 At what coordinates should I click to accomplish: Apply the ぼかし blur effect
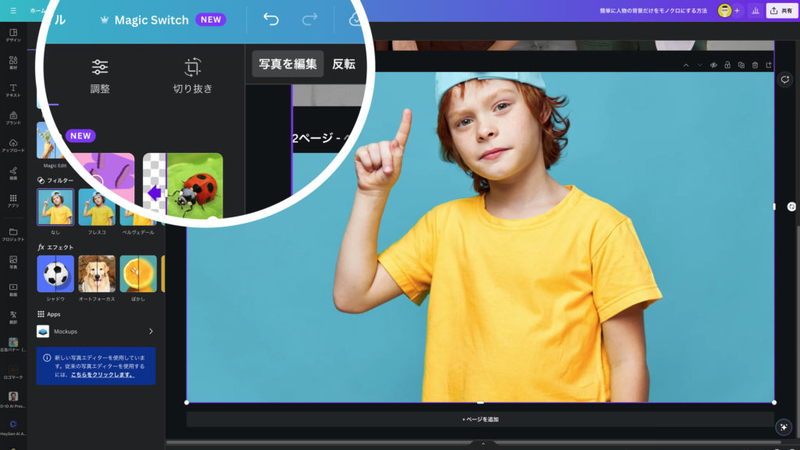point(138,274)
